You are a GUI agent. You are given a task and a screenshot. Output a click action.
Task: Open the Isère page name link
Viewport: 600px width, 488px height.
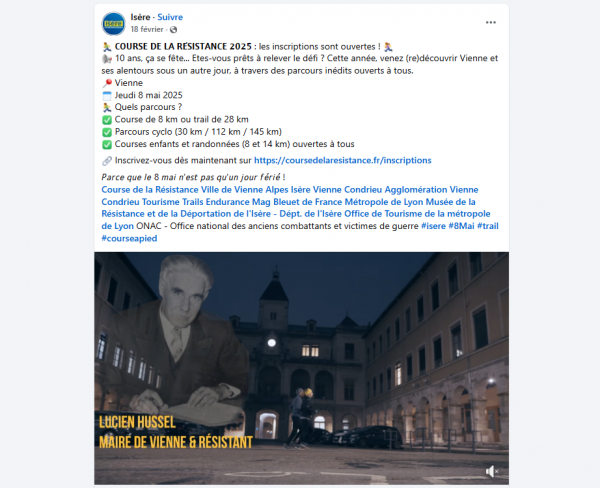tap(140, 17)
